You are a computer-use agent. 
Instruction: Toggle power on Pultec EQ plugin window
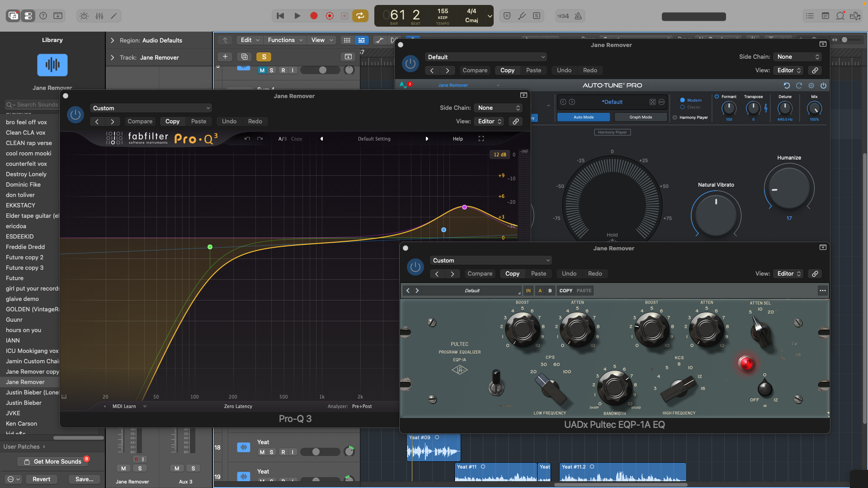(x=415, y=267)
